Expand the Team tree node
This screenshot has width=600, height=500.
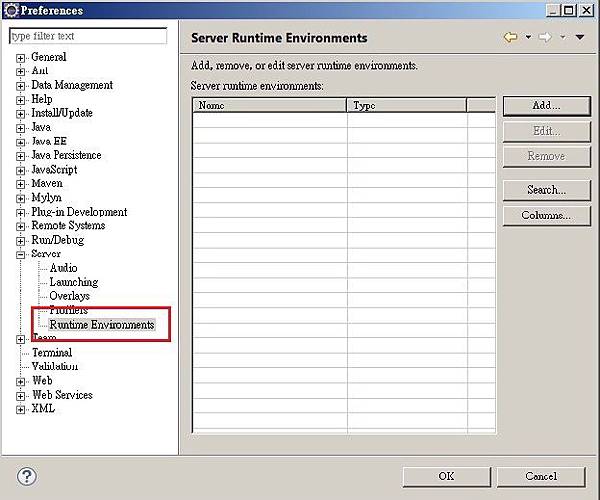point(20,339)
